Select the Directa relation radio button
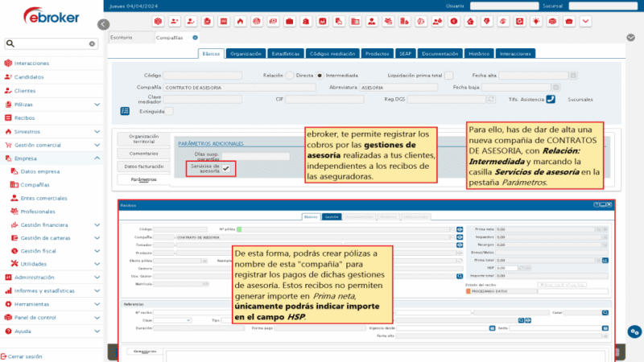 (x=290, y=75)
